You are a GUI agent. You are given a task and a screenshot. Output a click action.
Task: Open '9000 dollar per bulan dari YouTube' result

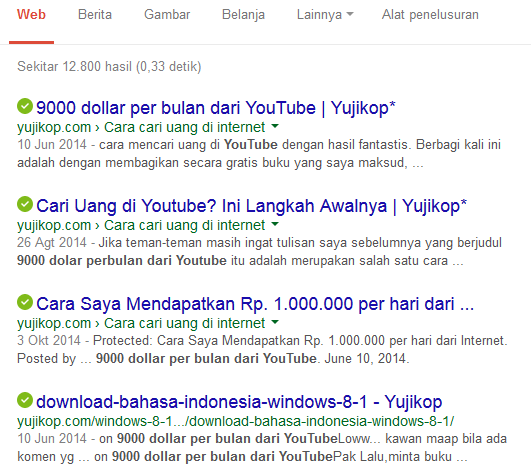216,108
